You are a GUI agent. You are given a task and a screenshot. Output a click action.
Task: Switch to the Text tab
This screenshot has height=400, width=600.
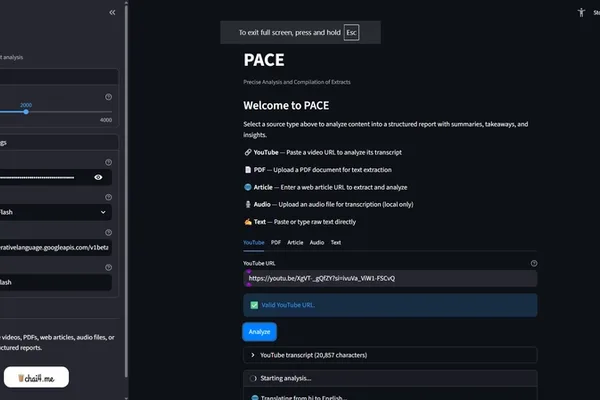click(336, 243)
